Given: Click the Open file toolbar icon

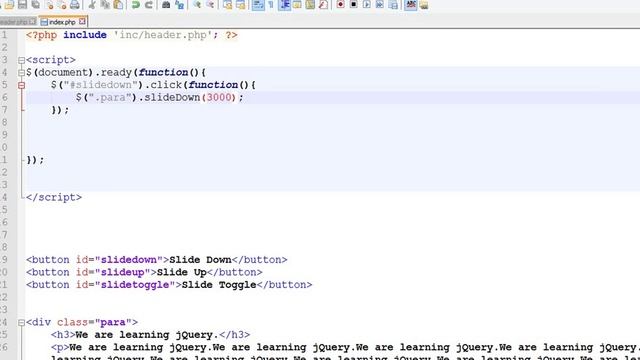Looking at the screenshot, I should [x=9, y=4].
